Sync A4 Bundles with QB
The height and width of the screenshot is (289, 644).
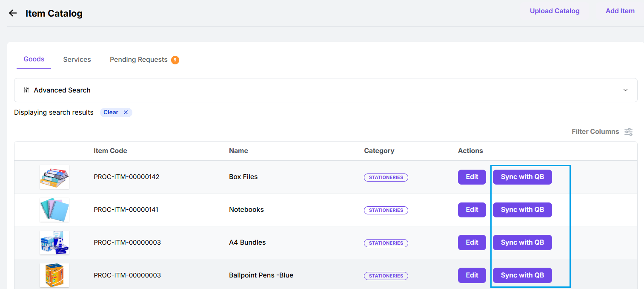[x=522, y=243]
